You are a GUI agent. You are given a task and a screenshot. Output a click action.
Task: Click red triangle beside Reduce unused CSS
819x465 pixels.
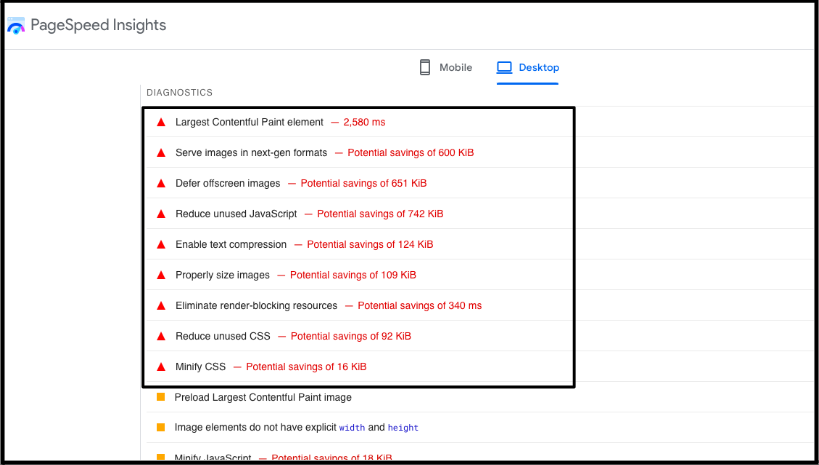(x=161, y=336)
